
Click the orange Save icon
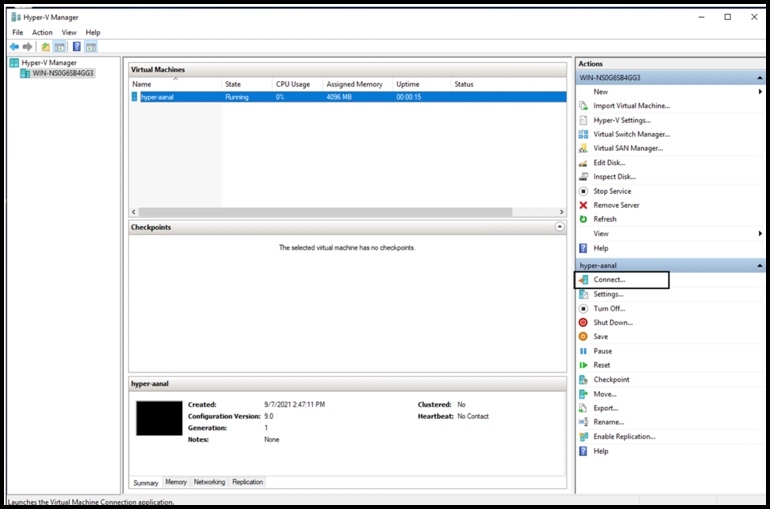tap(583, 336)
